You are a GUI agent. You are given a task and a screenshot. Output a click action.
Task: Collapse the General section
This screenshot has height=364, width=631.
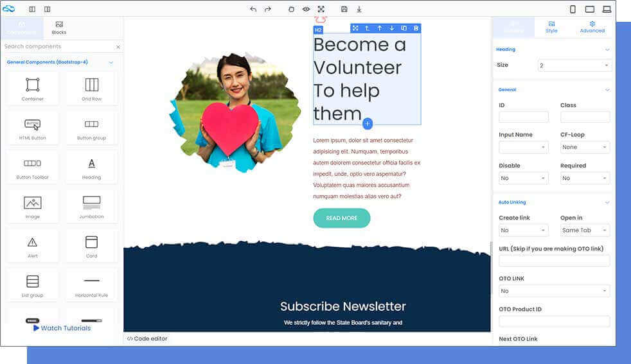pos(607,90)
